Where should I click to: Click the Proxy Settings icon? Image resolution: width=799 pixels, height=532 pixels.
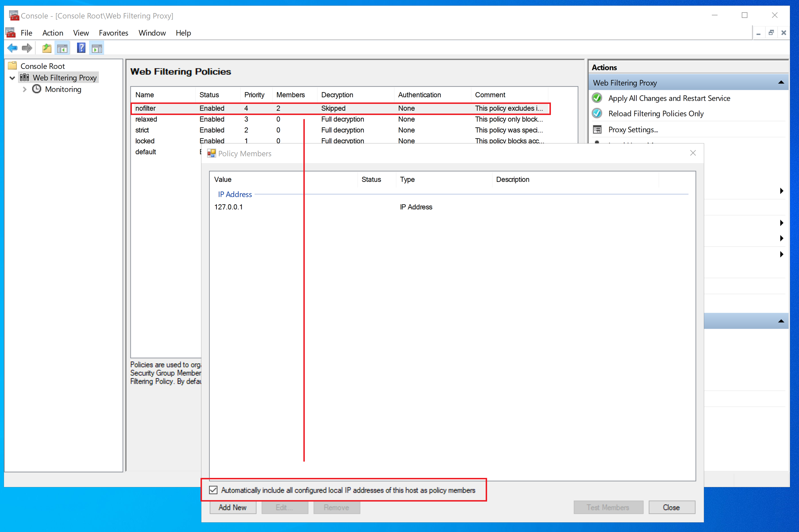(x=597, y=130)
